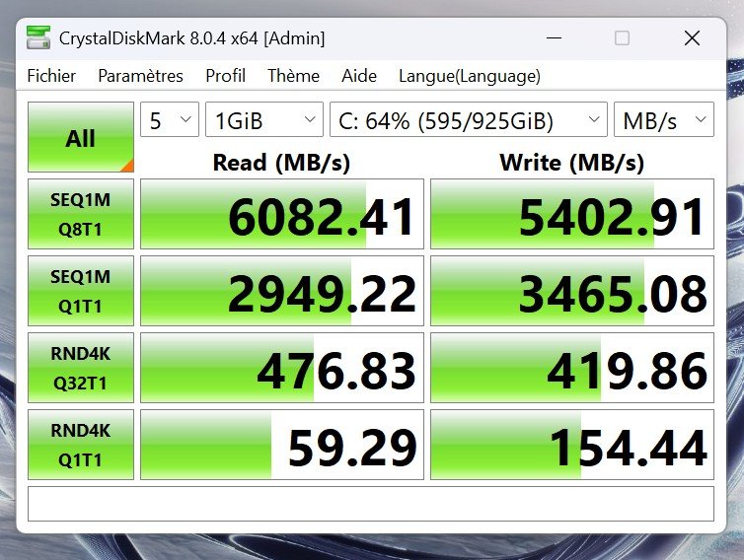This screenshot has height=560, width=744.
Task: Expand the 1GiB test size dropdown
Action: pos(264,119)
